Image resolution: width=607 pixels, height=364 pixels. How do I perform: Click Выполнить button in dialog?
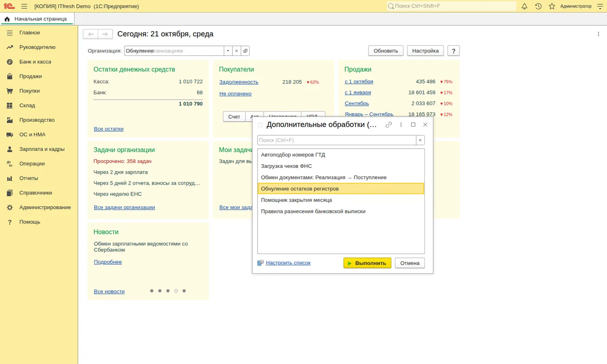pyautogui.click(x=367, y=263)
